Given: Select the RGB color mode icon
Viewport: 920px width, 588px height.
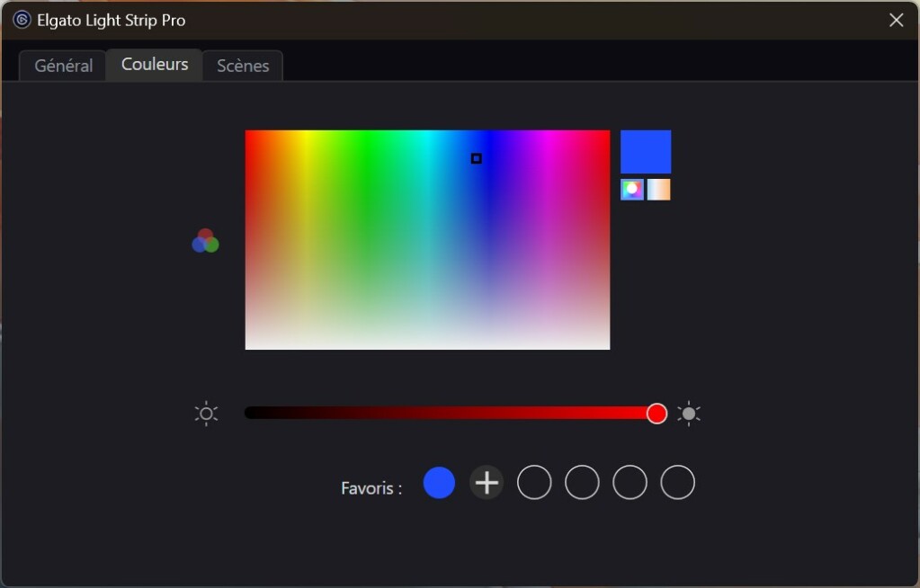Looking at the screenshot, I should click(205, 240).
